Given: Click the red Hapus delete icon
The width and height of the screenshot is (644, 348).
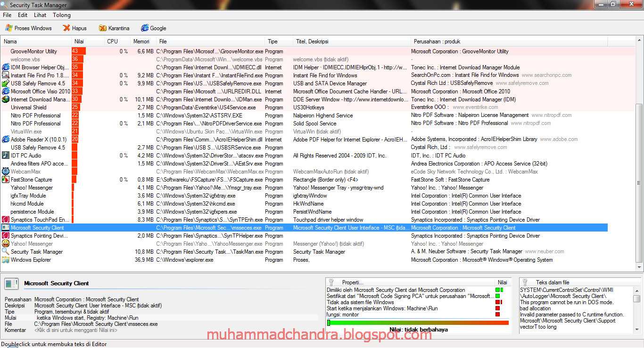Looking at the screenshot, I should tap(66, 28).
